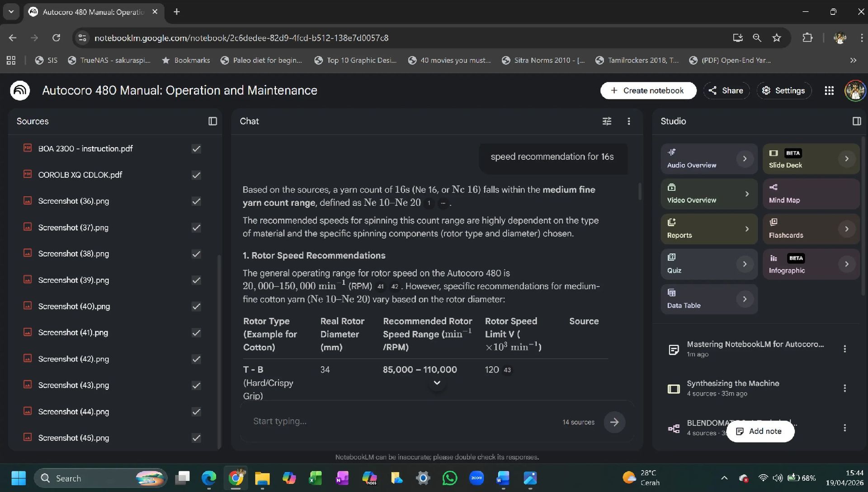The width and height of the screenshot is (868, 492).
Task: Click Windows taskbar Search box
Action: tap(100, 478)
